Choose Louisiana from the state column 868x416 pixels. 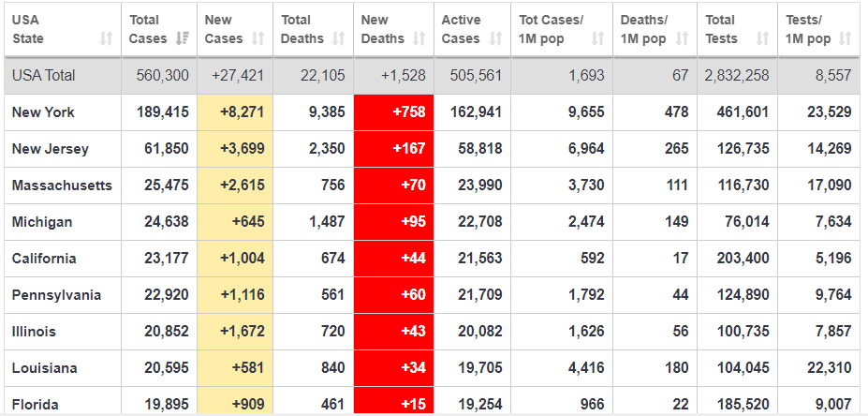coord(44,368)
